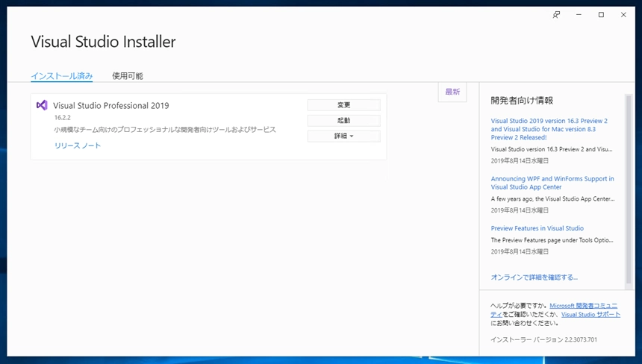Click summary text 'The Preview Features page under Tools Optio...'
This screenshot has width=642, height=364.
(552, 240)
